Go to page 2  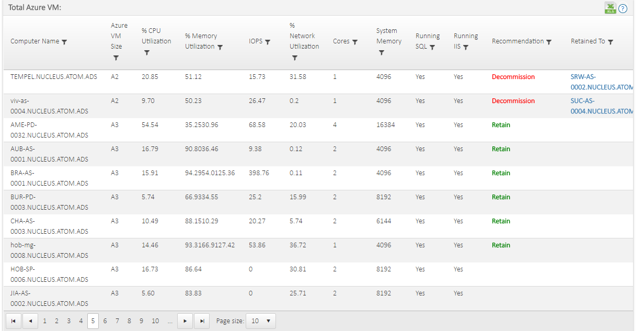coord(56,321)
